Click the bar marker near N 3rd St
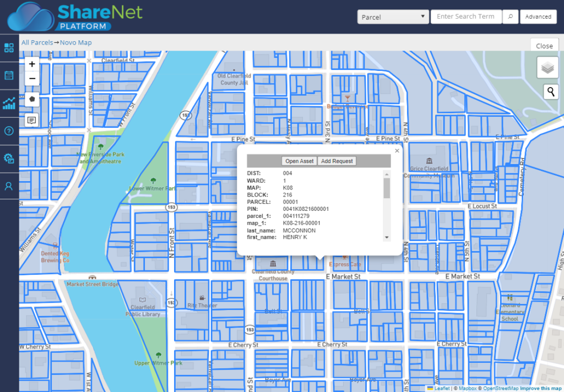Screen dimensions: 564x392 pyautogui.click(x=348, y=98)
